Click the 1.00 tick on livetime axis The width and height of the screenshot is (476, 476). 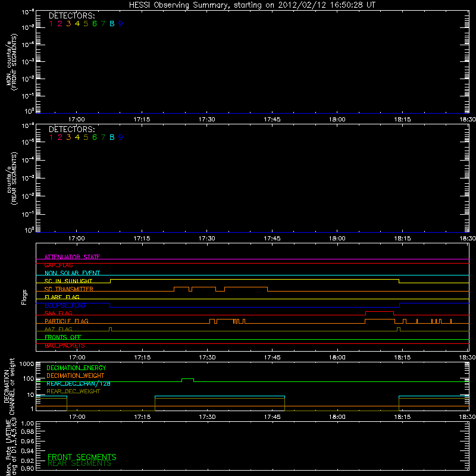[27, 424]
